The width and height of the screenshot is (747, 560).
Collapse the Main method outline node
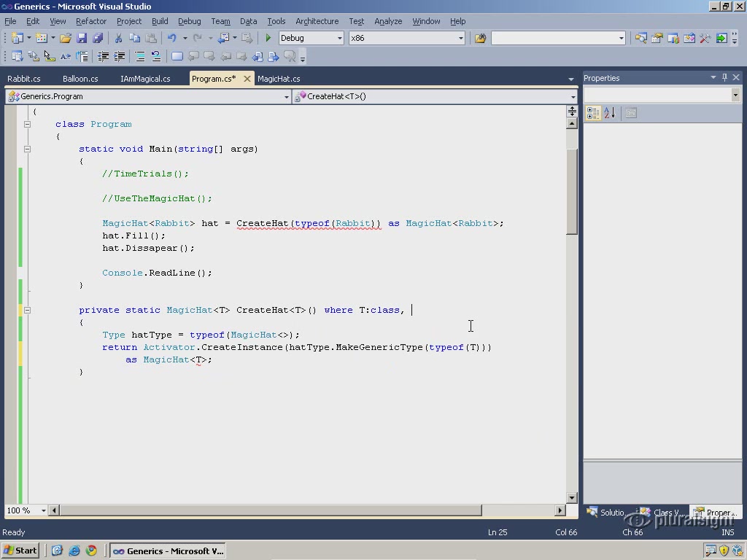[x=27, y=149]
